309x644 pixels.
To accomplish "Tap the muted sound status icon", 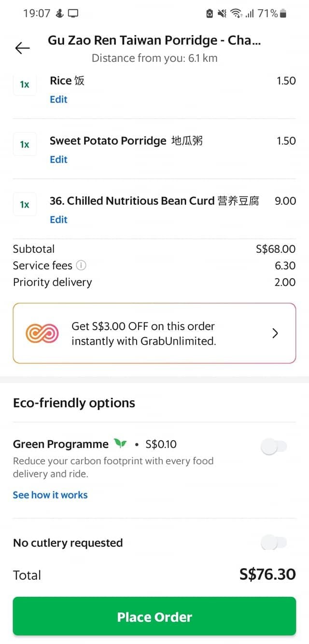I will pyautogui.click(x=222, y=14).
